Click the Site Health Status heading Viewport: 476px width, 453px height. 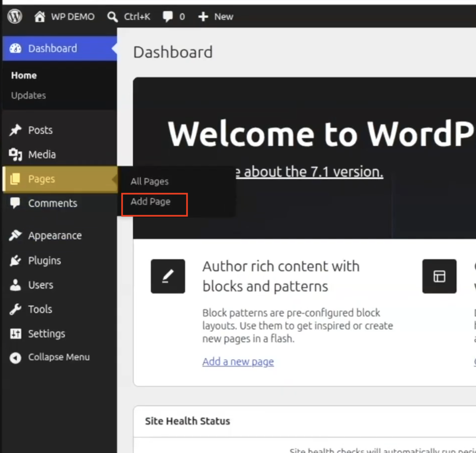click(187, 421)
